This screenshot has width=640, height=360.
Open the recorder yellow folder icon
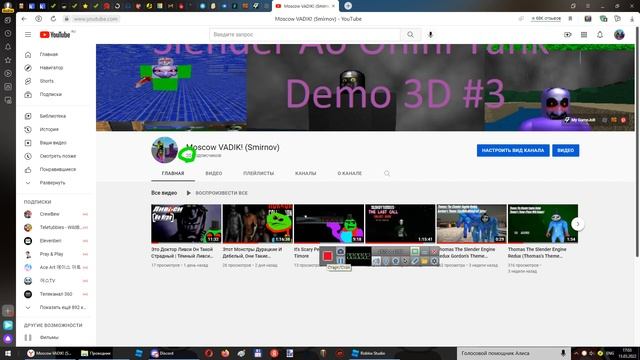click(424, 261)
